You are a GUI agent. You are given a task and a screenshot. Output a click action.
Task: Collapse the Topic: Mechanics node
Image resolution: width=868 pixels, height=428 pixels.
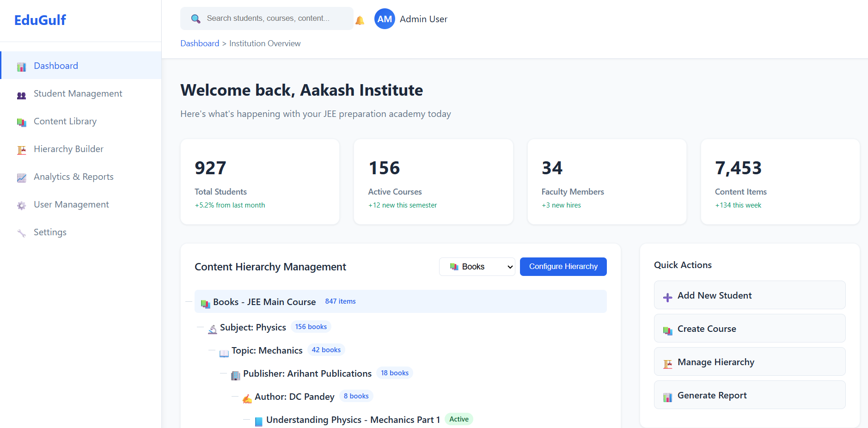[212, 351]
